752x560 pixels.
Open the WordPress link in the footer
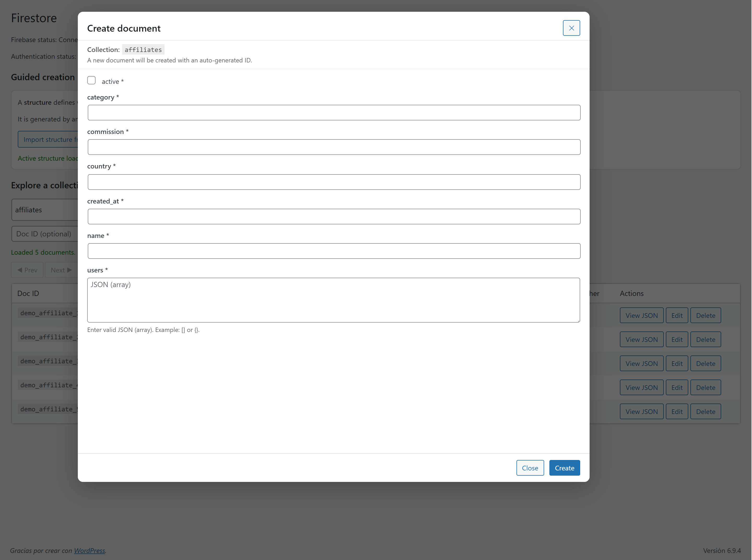[x=90, y=551]
